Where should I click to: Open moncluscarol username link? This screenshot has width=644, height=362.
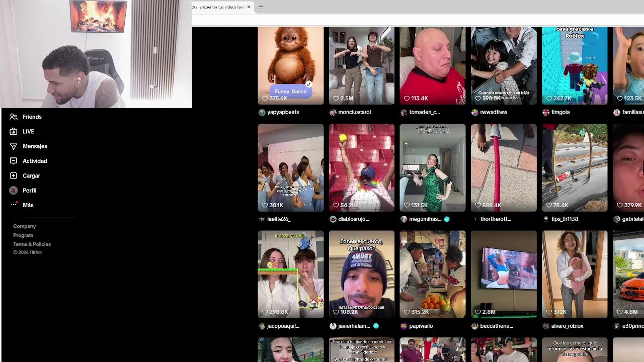click(355, 112)
